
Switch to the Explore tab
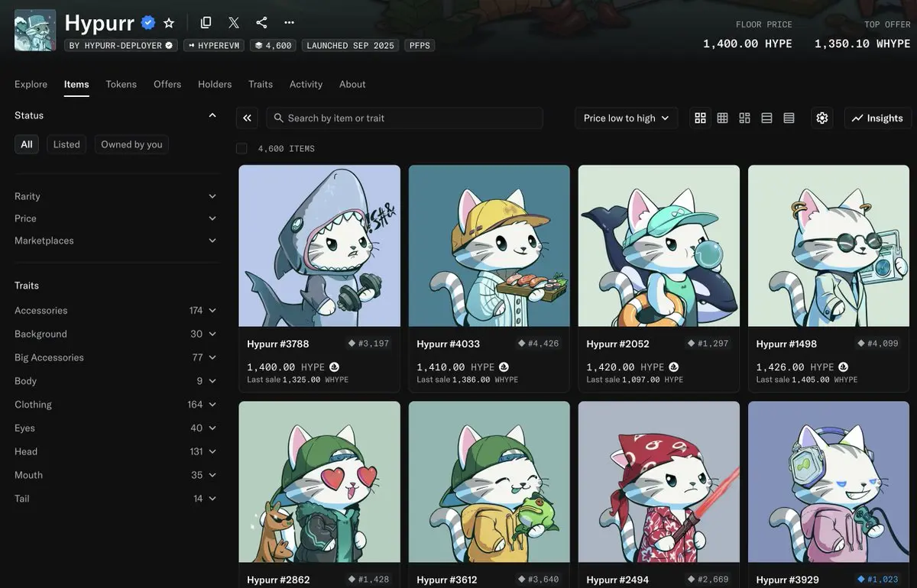pos(31,84)
